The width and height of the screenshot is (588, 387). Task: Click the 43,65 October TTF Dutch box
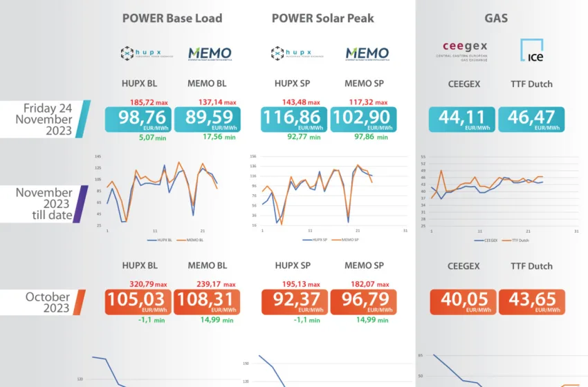pos(531,302)
